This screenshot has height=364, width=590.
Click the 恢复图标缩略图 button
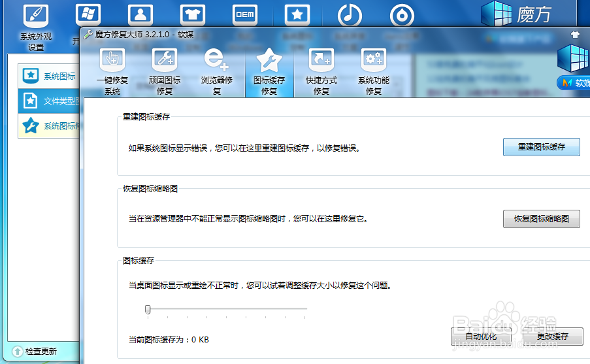click(x=542, y=219)
